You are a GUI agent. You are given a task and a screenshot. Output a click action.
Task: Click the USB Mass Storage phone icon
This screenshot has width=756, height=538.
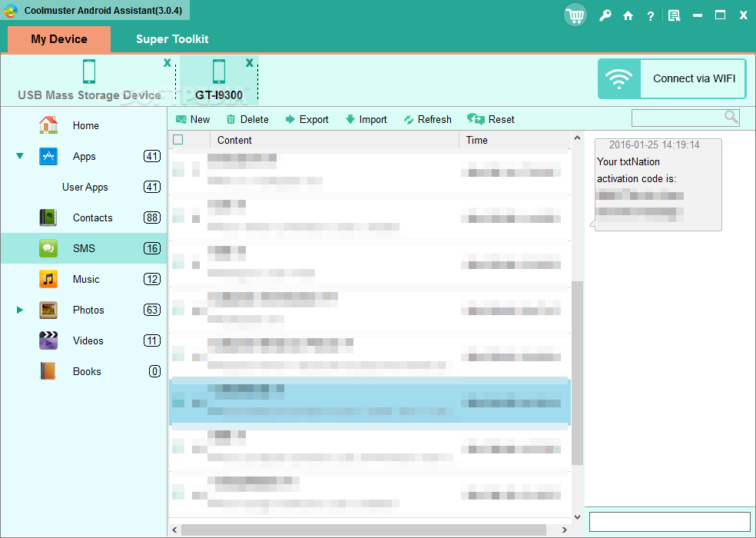[x=89, y=71]
